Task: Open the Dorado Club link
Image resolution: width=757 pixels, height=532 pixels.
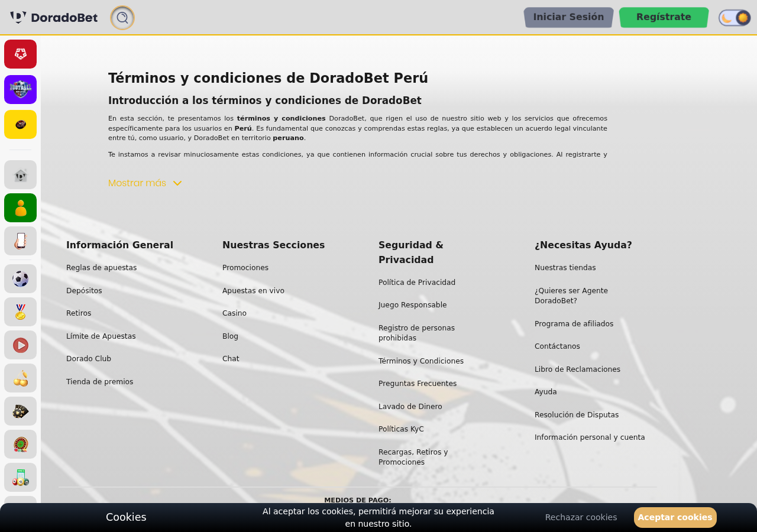Action: pyautogui.click(x=89, y=359)
